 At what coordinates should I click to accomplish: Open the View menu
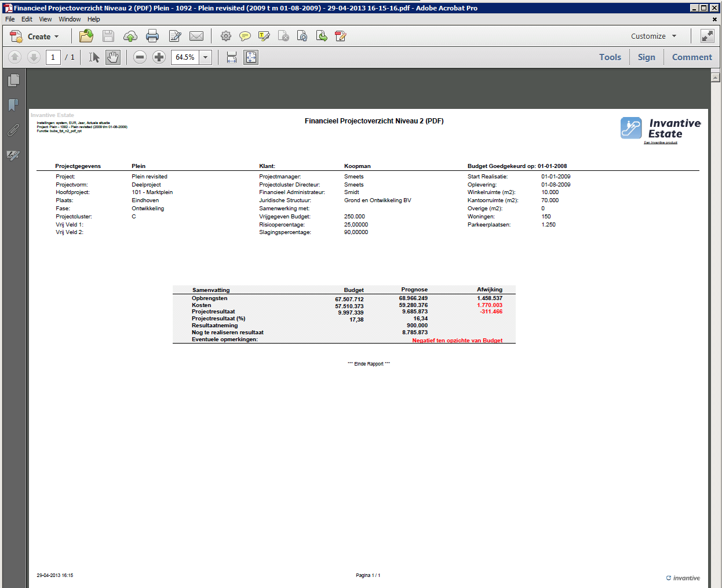(x=45, y=19)
